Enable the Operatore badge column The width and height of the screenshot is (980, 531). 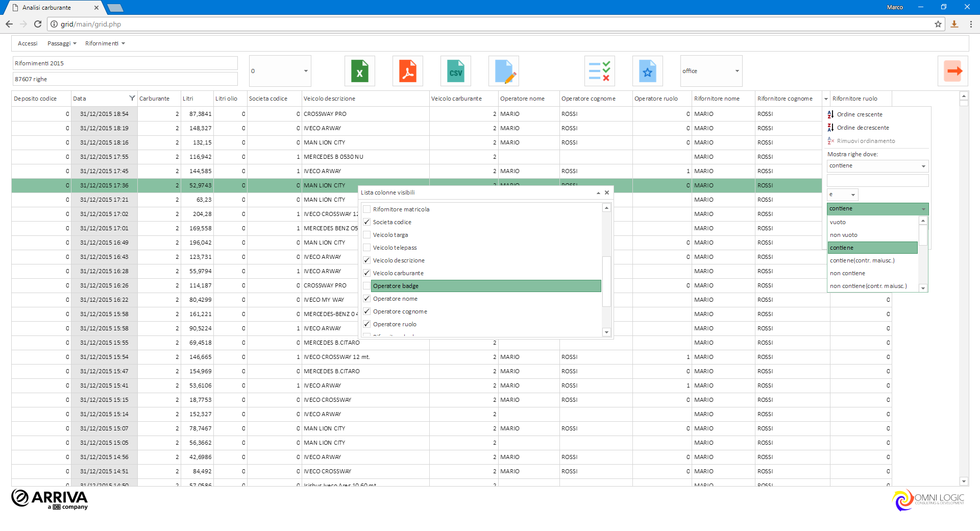pos(366,286)
